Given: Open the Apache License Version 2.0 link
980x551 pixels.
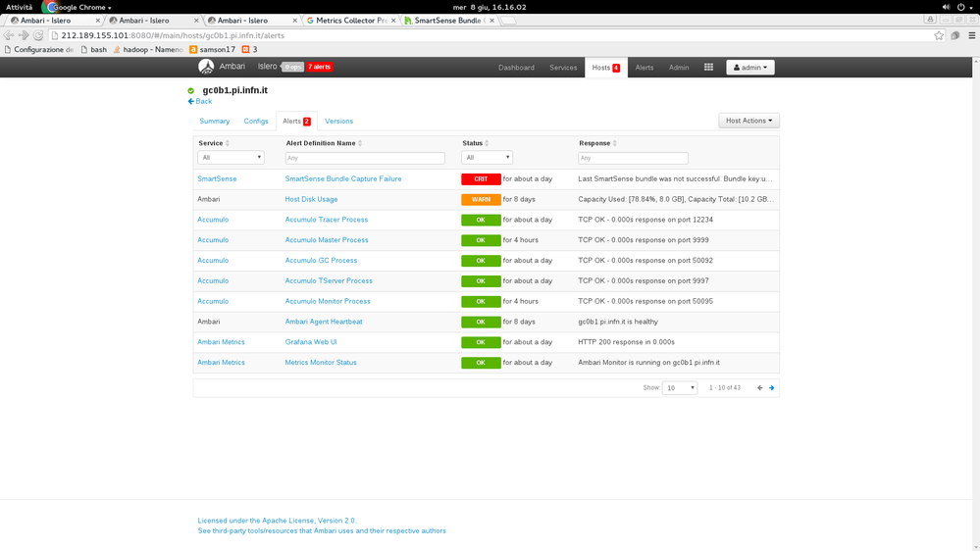Looking at the screenshot, I should pos(277,521).
